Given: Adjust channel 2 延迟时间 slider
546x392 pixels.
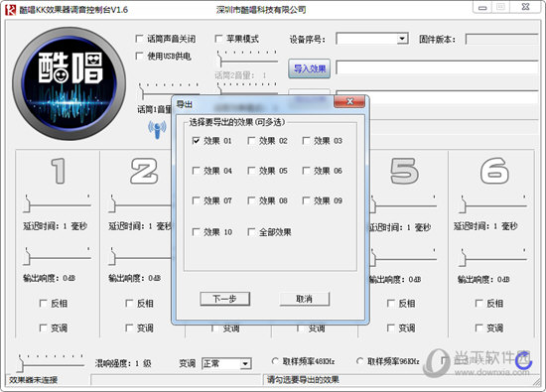Looking at the screenshot, I should coord(141,203).
